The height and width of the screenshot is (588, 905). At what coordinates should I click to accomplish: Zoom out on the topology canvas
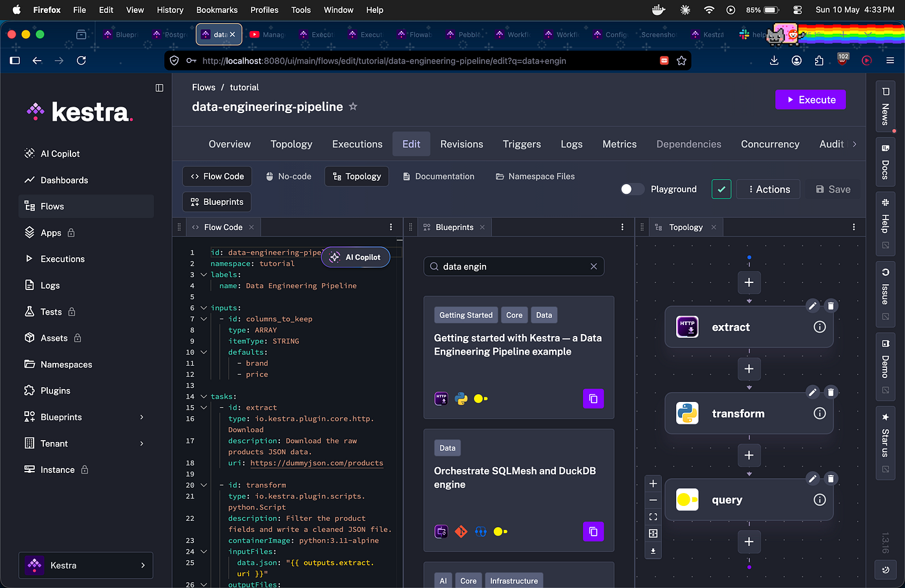[x=653, y=500]
